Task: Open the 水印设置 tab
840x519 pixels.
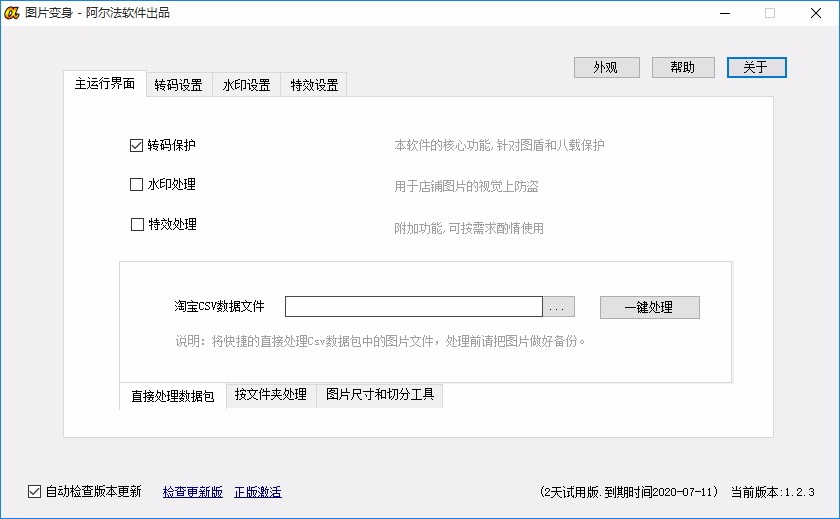Action: [246, 85]
